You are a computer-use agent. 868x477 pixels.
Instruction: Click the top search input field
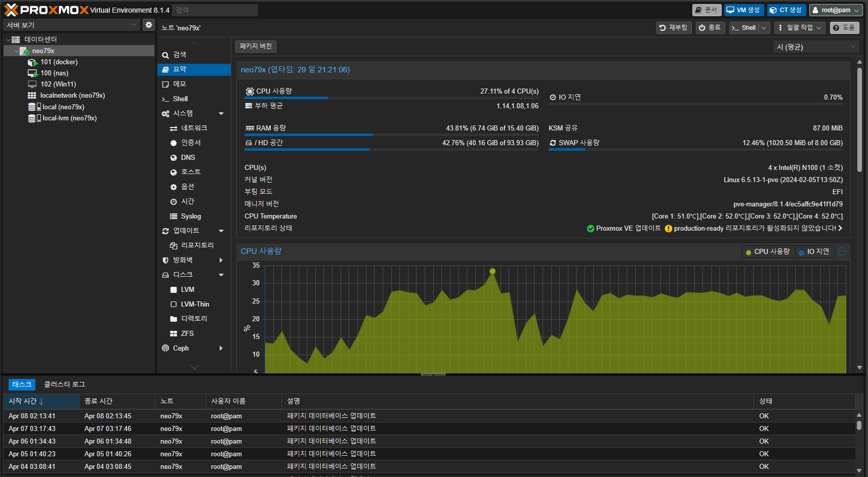215,10
